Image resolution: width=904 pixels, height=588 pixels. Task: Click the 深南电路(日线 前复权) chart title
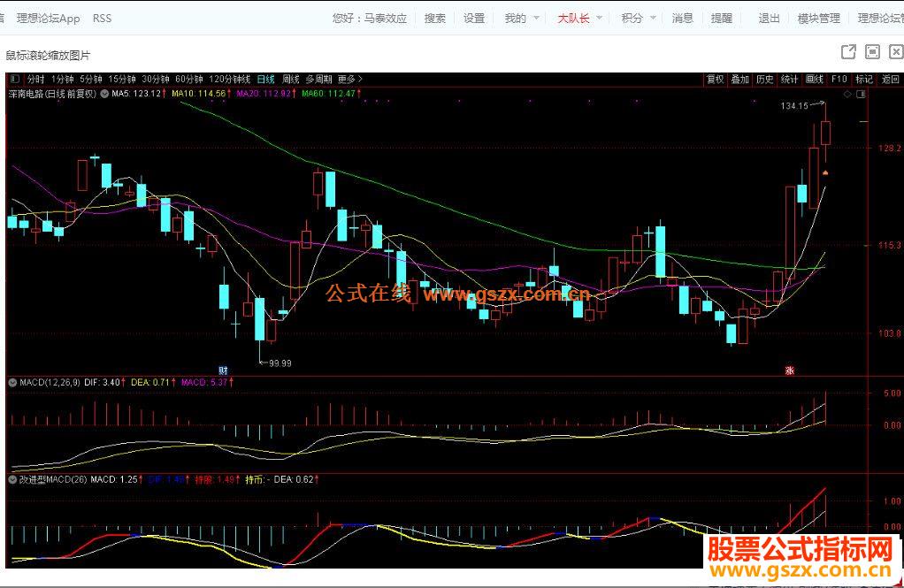coord(52,94)
